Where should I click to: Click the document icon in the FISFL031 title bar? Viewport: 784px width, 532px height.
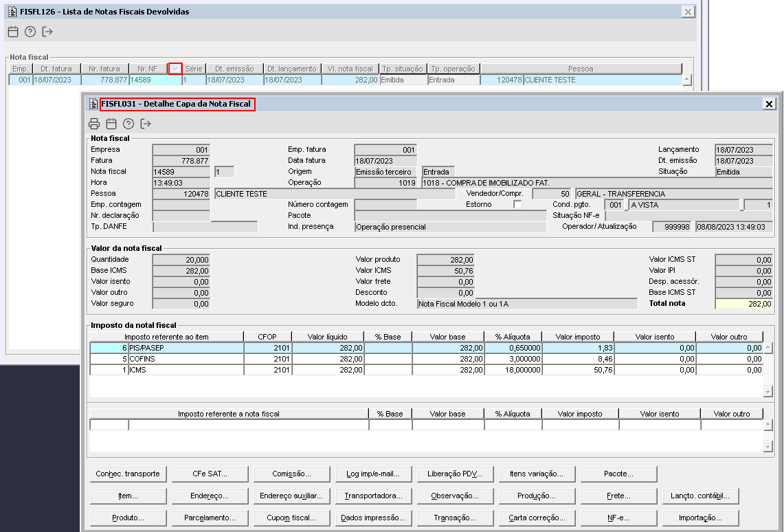[93, 104]
